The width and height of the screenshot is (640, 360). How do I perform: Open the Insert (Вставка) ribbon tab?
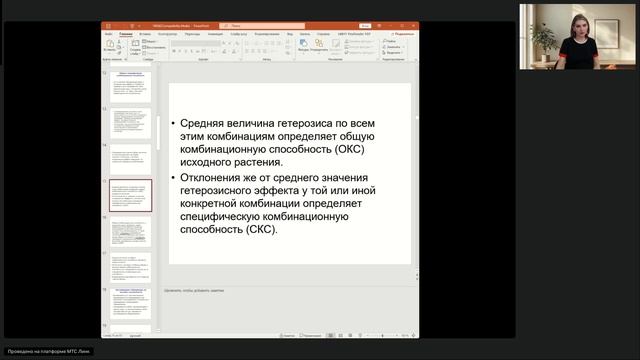(145, 34)
